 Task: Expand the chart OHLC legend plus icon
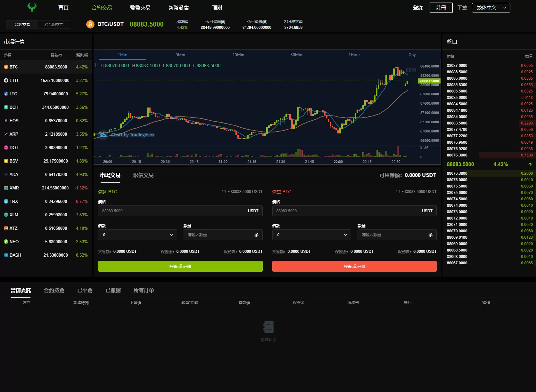click(97, 65)
